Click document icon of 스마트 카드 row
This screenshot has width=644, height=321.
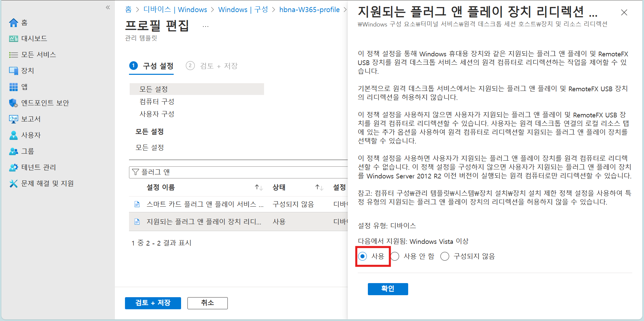click(137, 204)
